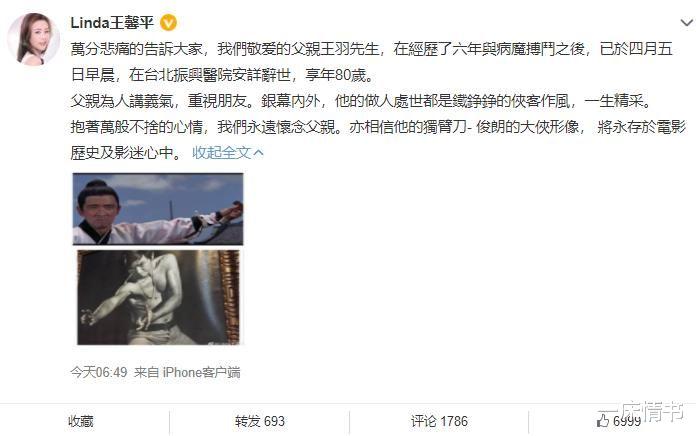Select 收藏 to favorite the post
Viewport: 696px width, 436px height.
[81, 421]
